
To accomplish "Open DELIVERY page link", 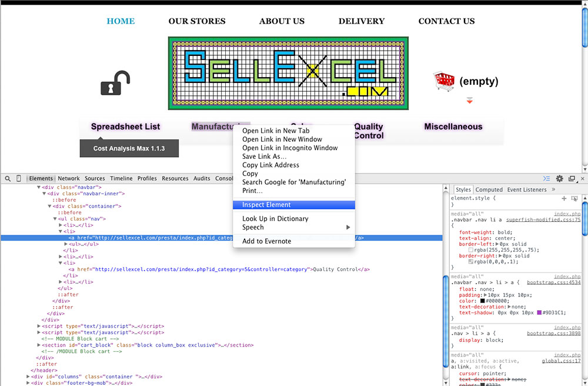I will pos(362,21).
